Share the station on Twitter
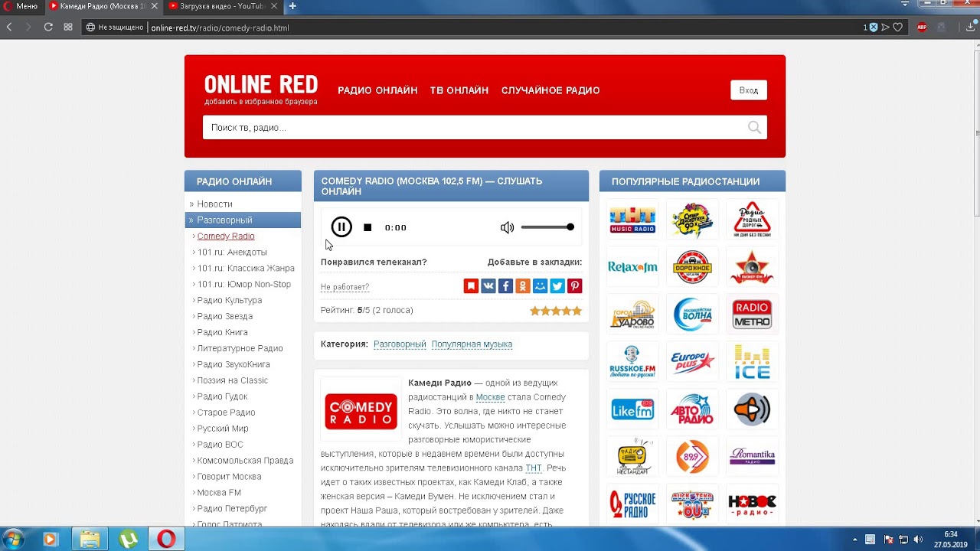 (x=557, y=286)
